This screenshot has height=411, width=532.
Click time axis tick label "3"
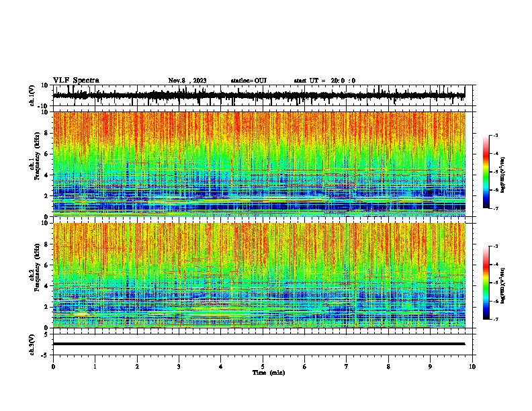tap(179, 367)
